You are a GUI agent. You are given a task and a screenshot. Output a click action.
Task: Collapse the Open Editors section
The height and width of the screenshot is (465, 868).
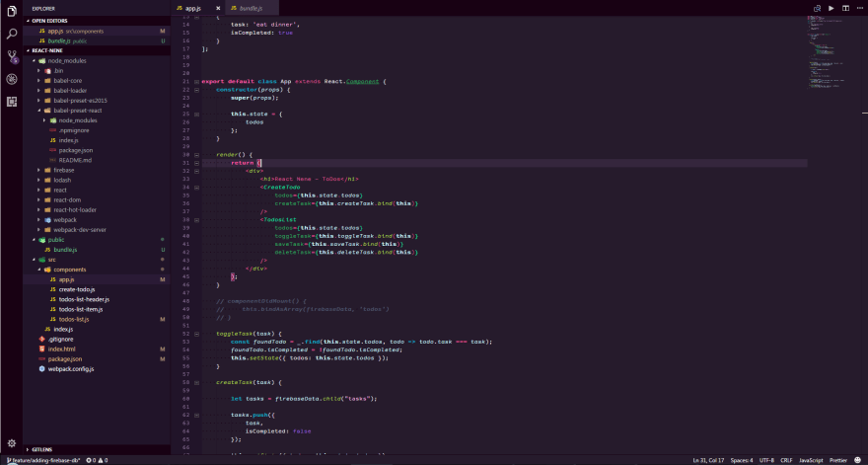97,21
